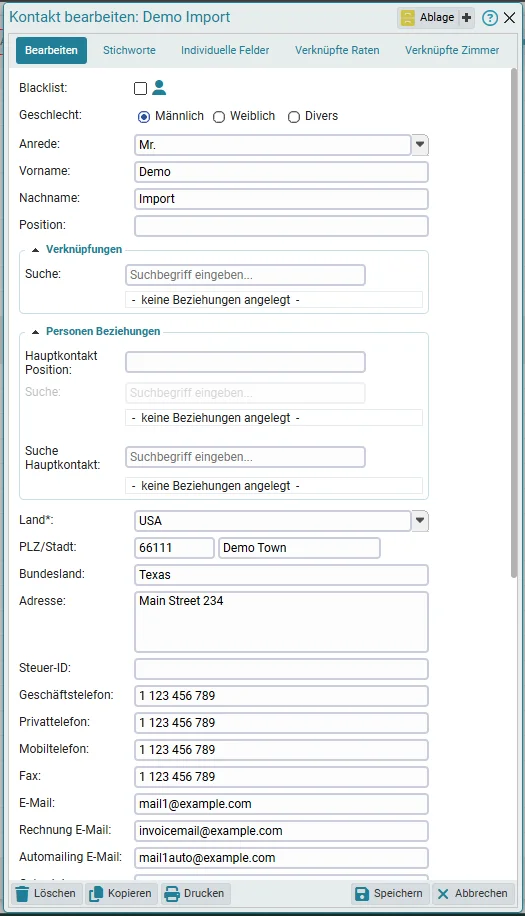Screen dimensions: 525x916
Task: Click the Ablage button label
Action: 437,18
